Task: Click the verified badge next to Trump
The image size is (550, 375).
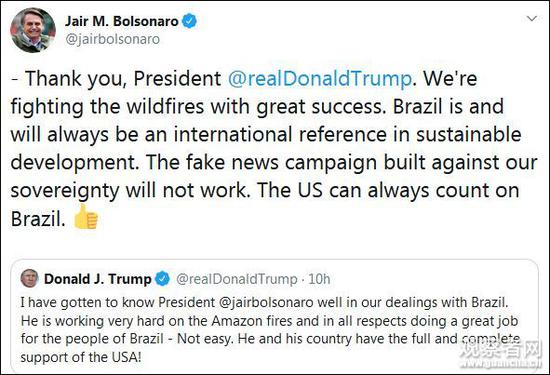Action: [162, 279]
